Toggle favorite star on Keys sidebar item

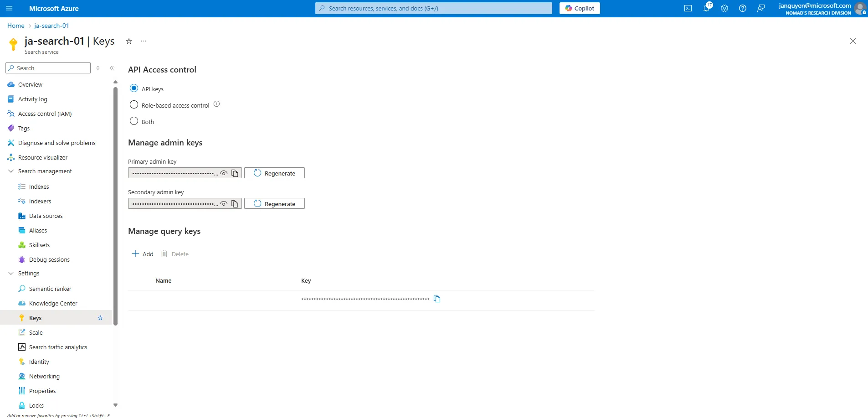[x=100, y=318]
